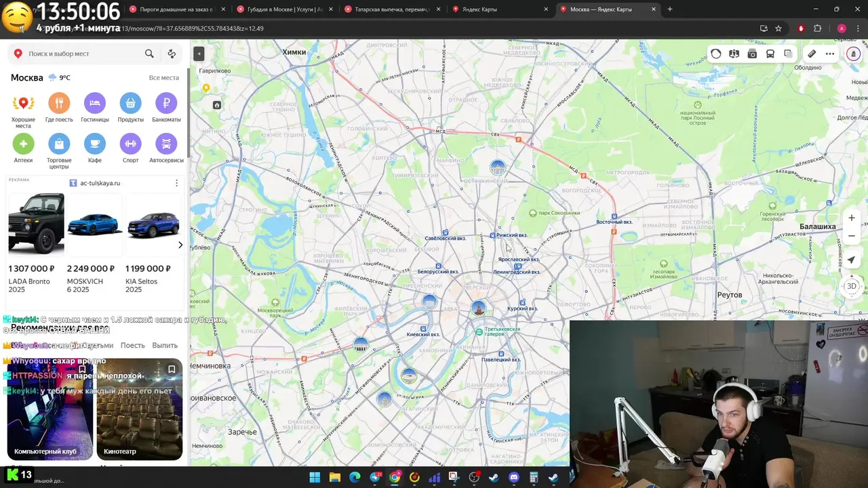Zoom in the map with the plus button
The width and height of the screenshot is (868, 488).
852,218
